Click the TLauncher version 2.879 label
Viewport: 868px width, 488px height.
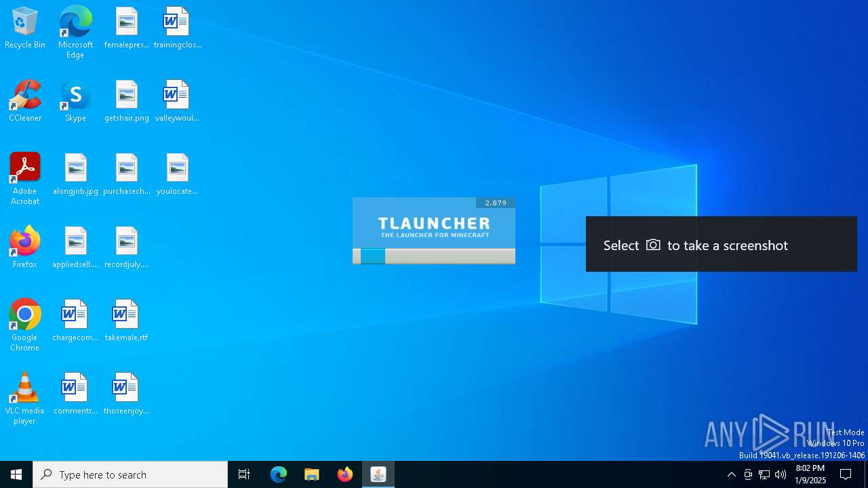pyautogui.click(x=496, y=203)
